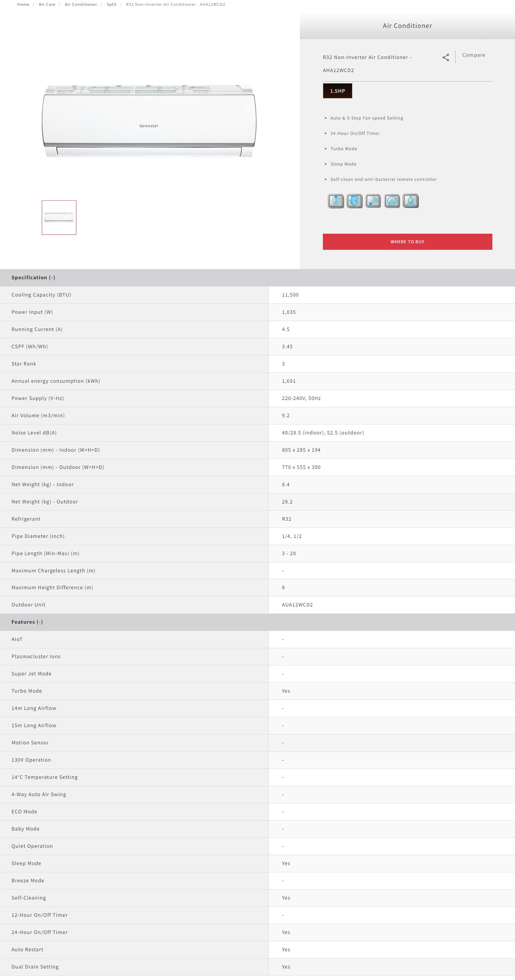
Task: Click the noise level value '40/28.5 (indoor), 52.5 (outdoor)'
Action: [323, 433]
